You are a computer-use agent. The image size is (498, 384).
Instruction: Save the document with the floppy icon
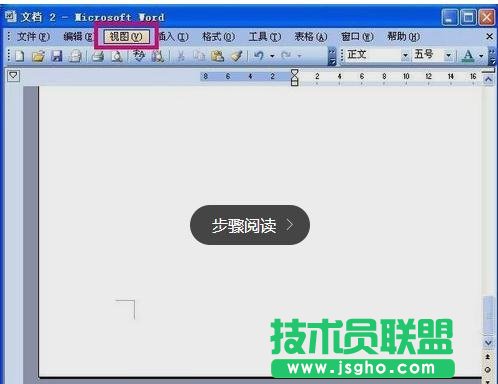point(57,56)
